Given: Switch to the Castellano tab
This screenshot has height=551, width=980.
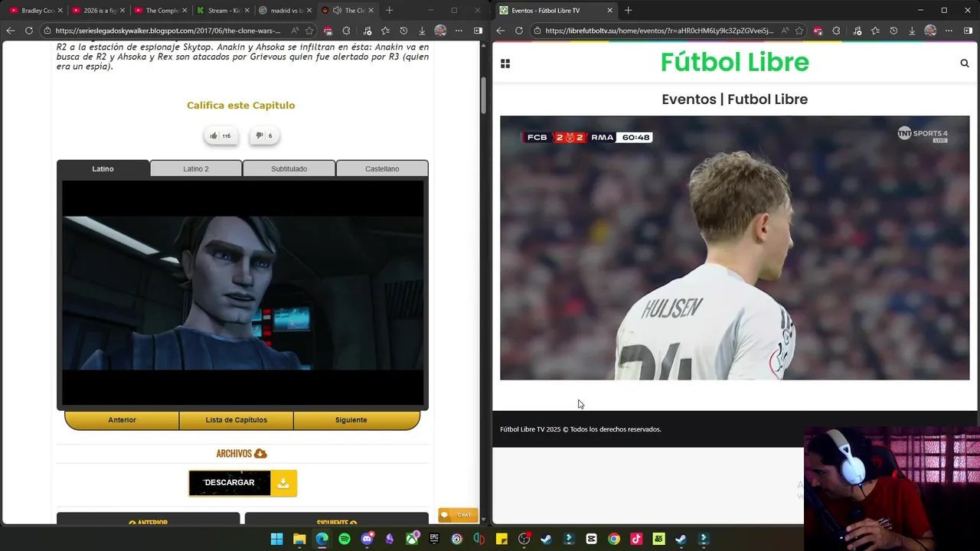Looking at the screenshot, I should tap(382, 168).
